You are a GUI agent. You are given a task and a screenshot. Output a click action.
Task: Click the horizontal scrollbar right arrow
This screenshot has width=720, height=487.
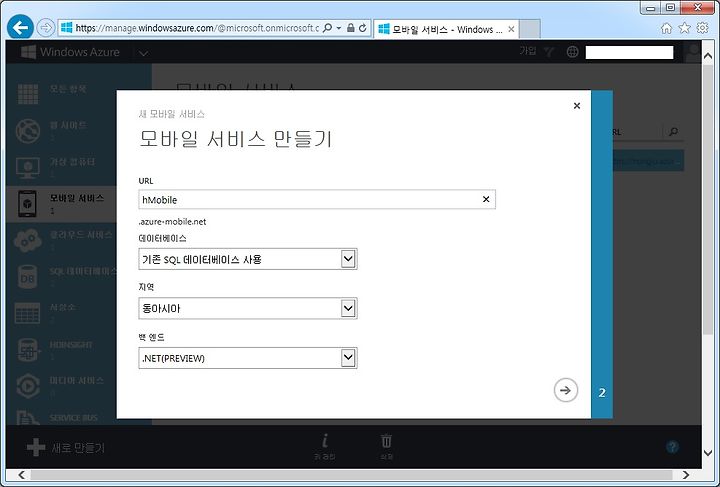pos(686,475)
